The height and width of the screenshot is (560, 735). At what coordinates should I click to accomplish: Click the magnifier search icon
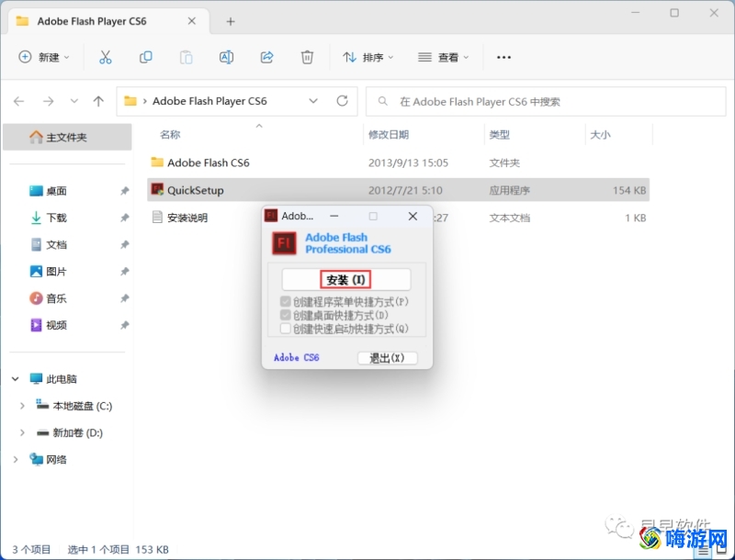pos(383,101)
